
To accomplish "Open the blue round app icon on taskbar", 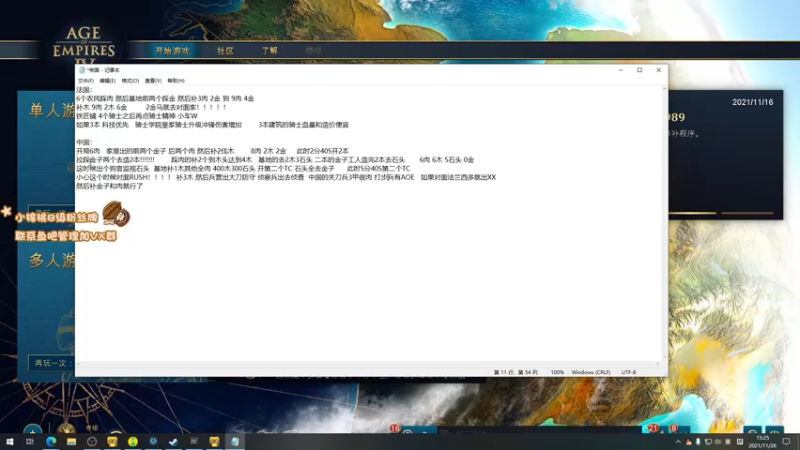I will coord(153,441).
